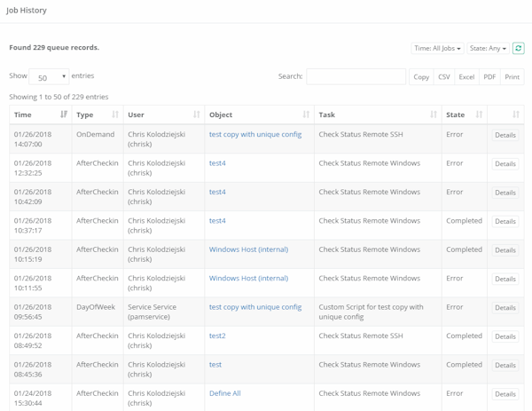The width and height of the screenshot is (532, 411).
Task: Expand the Show entries count dropdown
Action: (49, 77)
